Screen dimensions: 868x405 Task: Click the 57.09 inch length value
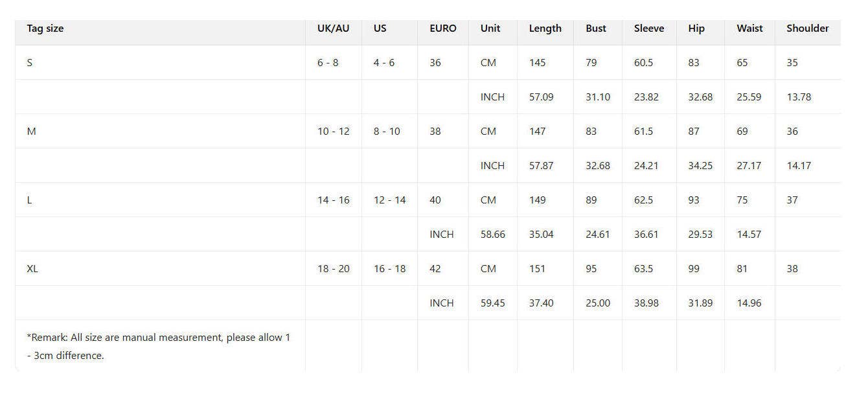click(541, 97)
